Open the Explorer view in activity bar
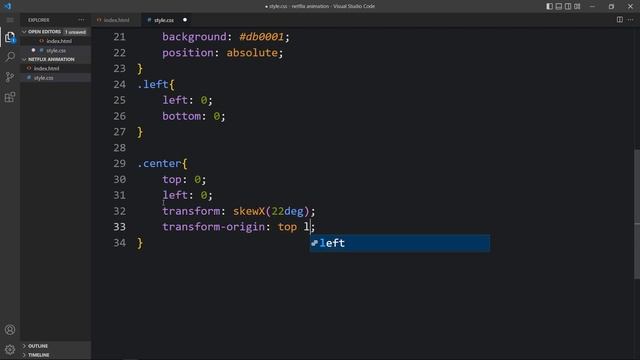 coord(10,37)
